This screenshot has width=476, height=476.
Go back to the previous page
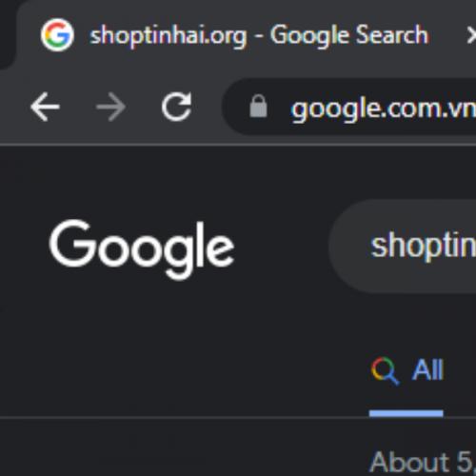pos(45,107)
